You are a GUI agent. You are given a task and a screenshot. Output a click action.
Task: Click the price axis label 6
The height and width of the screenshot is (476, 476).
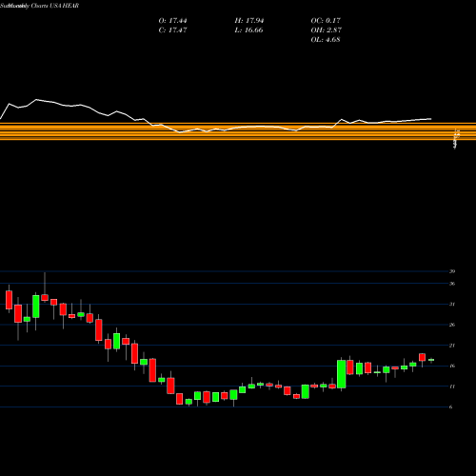tap(451, 407)
